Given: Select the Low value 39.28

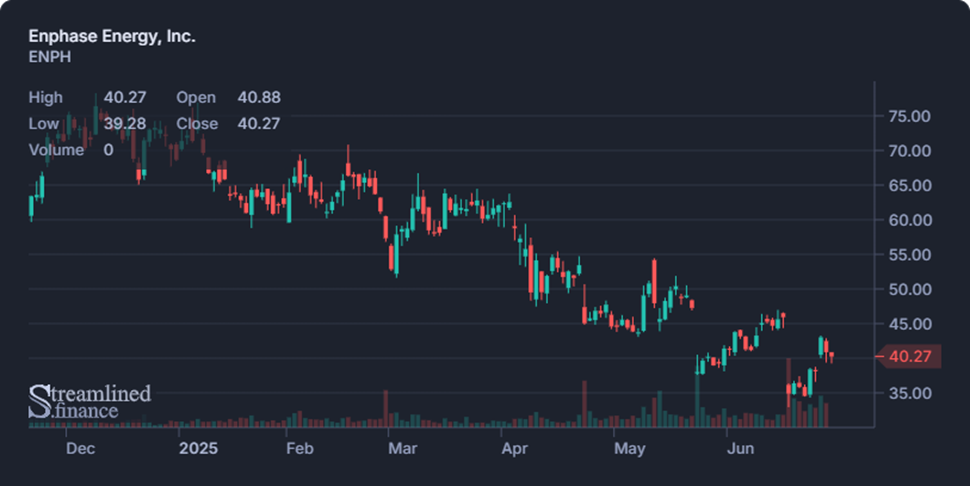Looking at the screenshot, I should click(125, 124).
